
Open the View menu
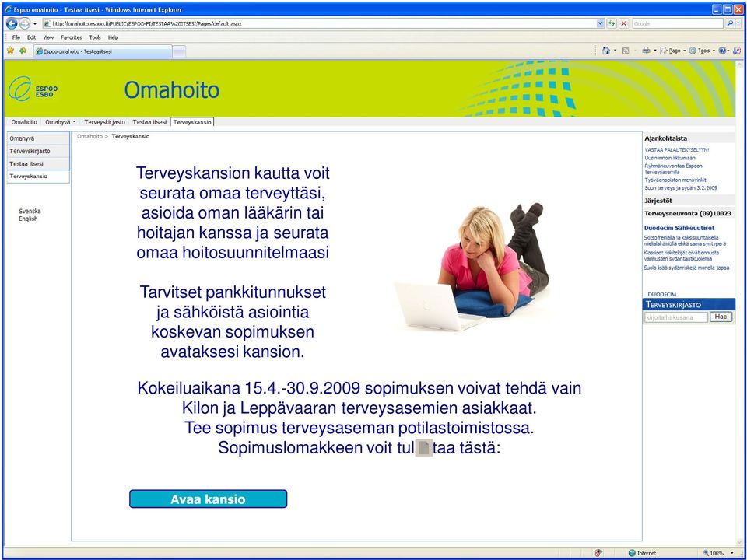tap(48, 37)
